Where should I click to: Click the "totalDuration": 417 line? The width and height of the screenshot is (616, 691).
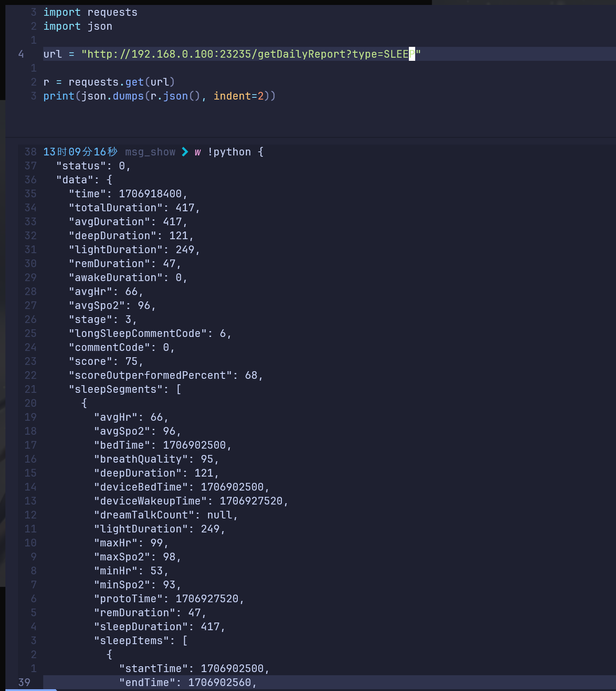pos(134,208)
